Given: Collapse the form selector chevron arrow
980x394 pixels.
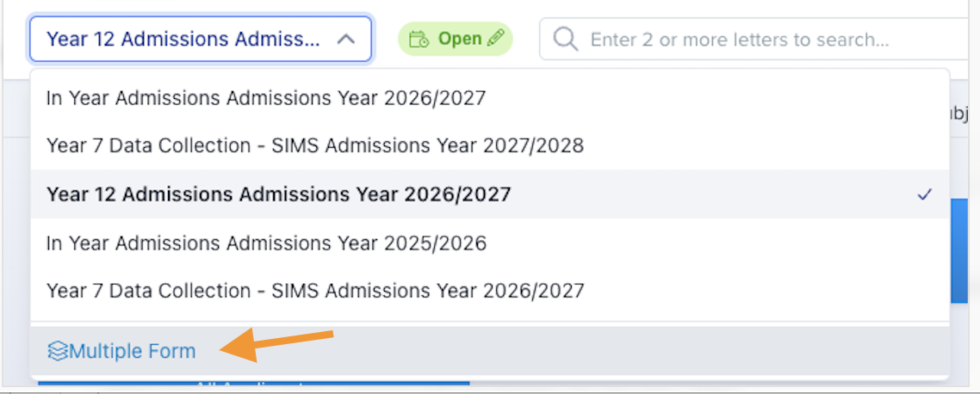Looking at the screenshot, I should [x=345, y=40].
